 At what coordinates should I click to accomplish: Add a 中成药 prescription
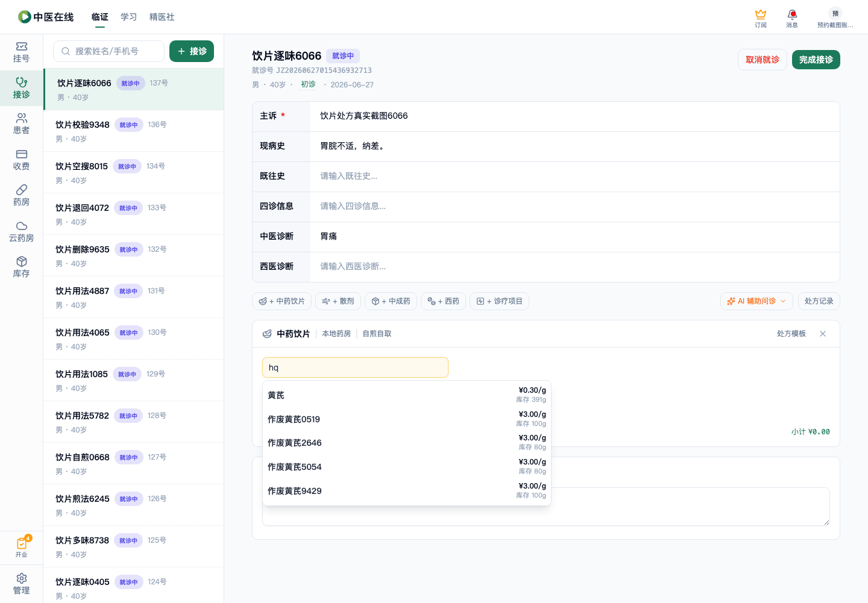[x=391, y=301]
